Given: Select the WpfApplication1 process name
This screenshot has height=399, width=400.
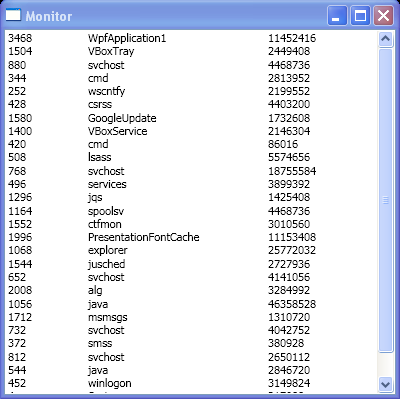Looking at the screenshot, I should (127, 38).
